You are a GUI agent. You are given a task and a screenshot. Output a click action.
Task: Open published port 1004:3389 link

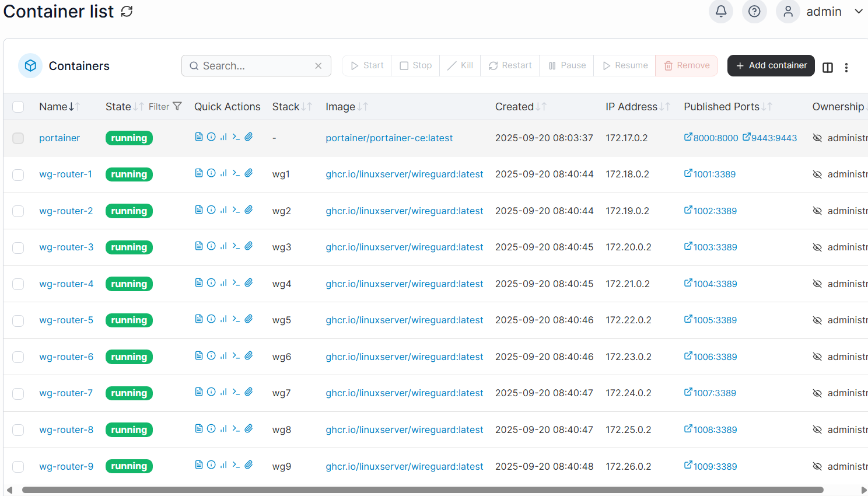coord(710,284)
